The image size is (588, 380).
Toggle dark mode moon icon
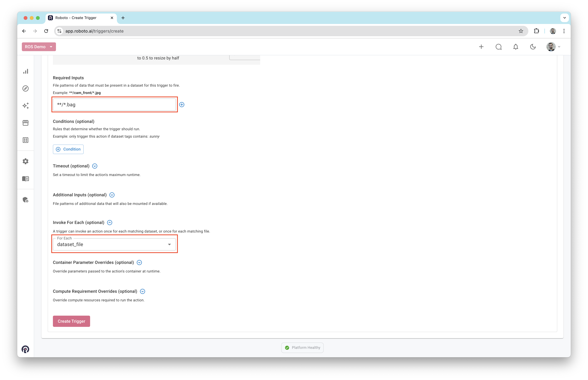533,47
